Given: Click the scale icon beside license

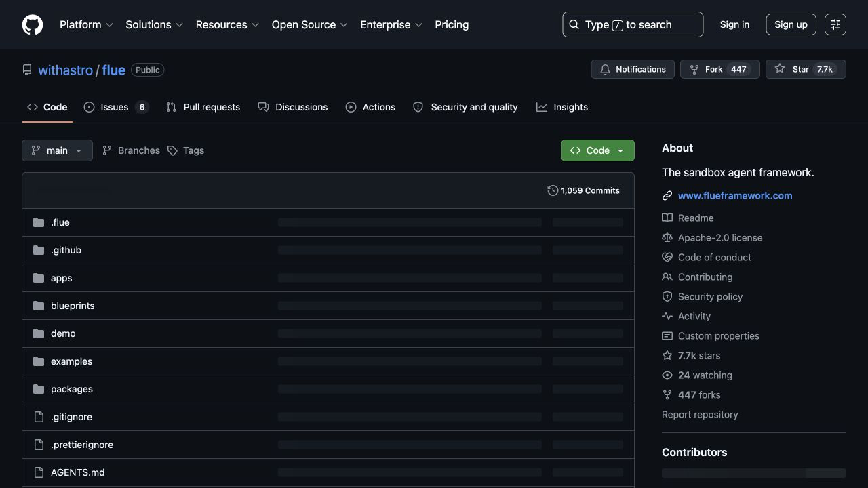Looking at the screenshot, I should click(x=667, y=237).
